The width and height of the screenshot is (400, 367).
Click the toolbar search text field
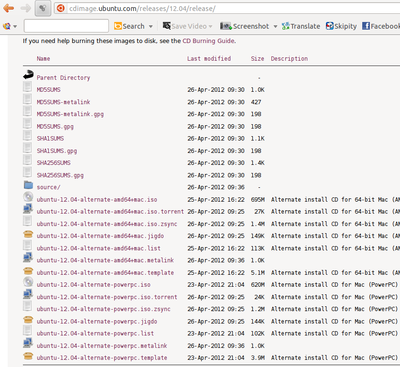point(66,26)
